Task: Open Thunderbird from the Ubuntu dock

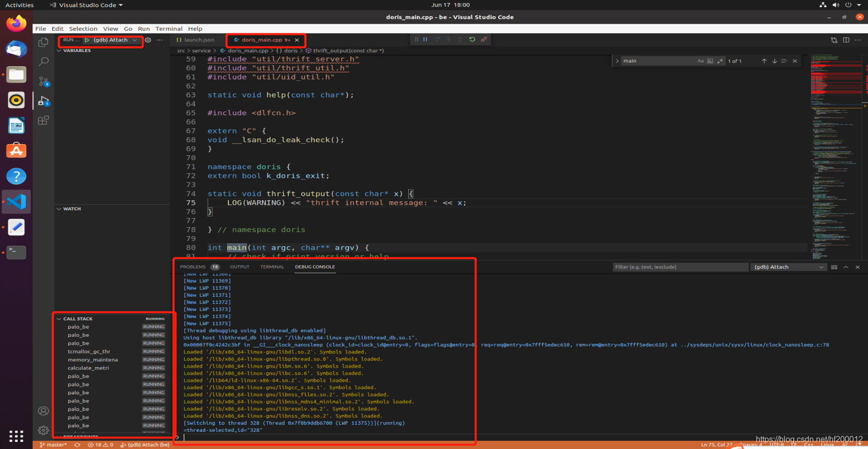Action: pos(16,50)
